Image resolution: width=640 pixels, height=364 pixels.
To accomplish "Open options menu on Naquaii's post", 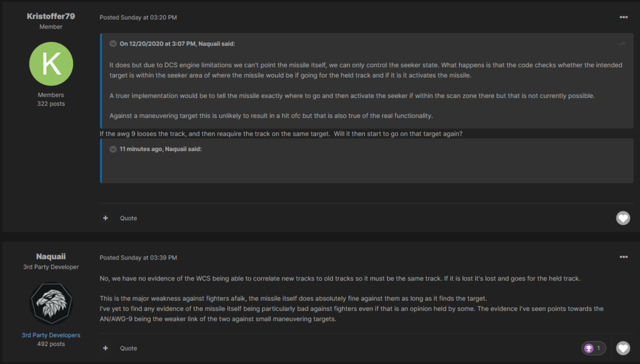I will pos(623,257).
